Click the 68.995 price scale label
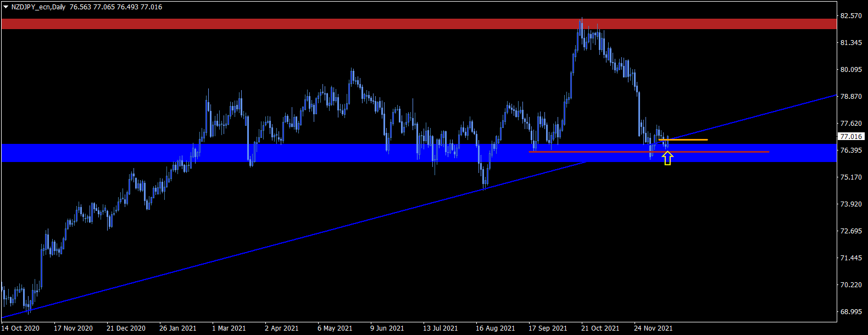The width and height of the screenshot is (868, 335). [x=851, y=312]
